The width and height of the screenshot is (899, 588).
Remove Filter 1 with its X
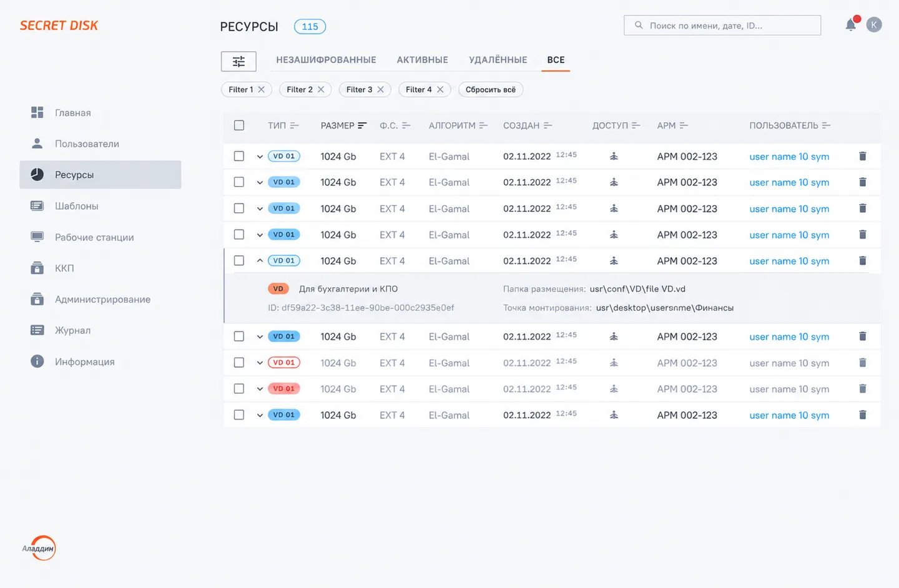(262, 89)
